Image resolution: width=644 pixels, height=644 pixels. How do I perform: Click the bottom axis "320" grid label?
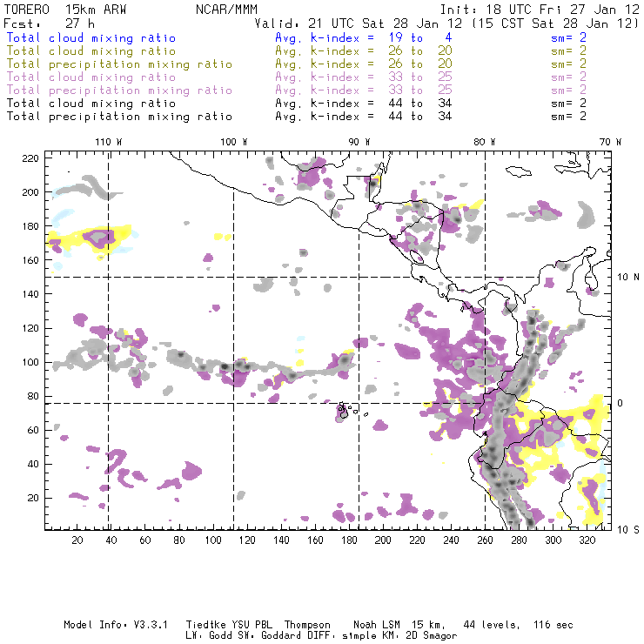(587, 540)
